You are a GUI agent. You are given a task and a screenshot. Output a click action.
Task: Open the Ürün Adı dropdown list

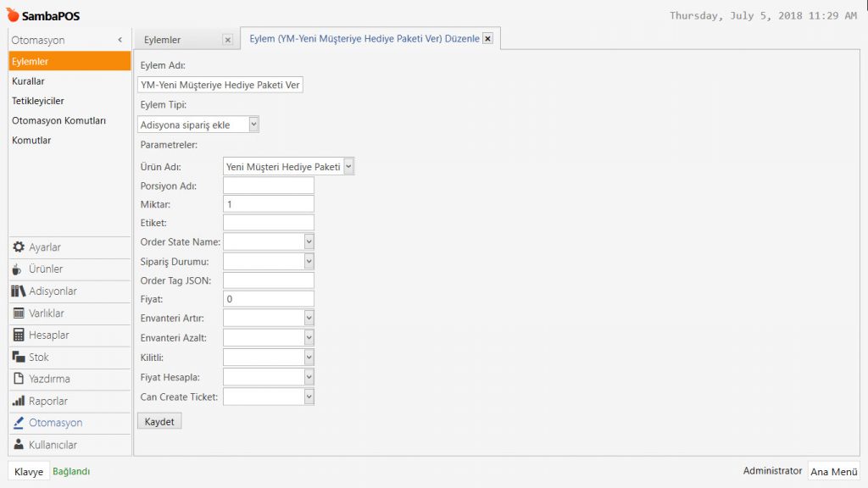pyautogui.click(x=349, y=167)
